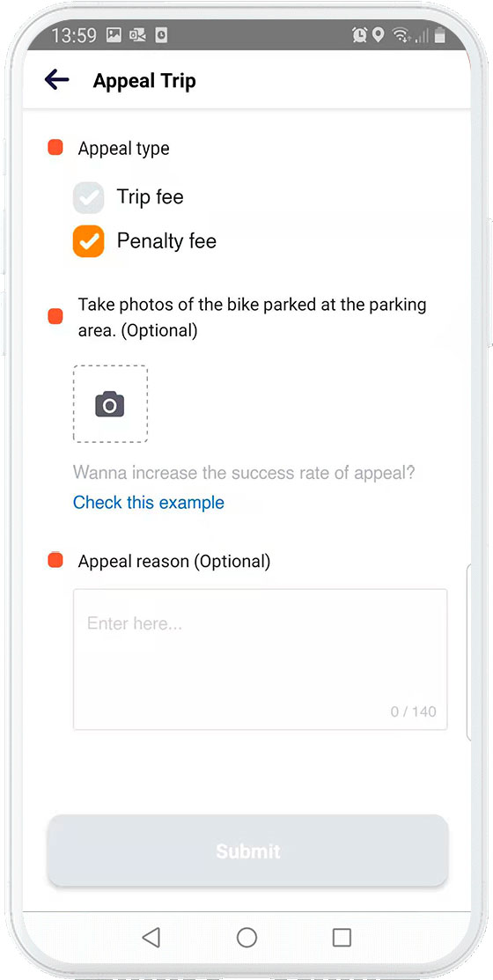Tap the Appeal Trip page title
Screen dimensions: 493x980
tap(144, 81)
